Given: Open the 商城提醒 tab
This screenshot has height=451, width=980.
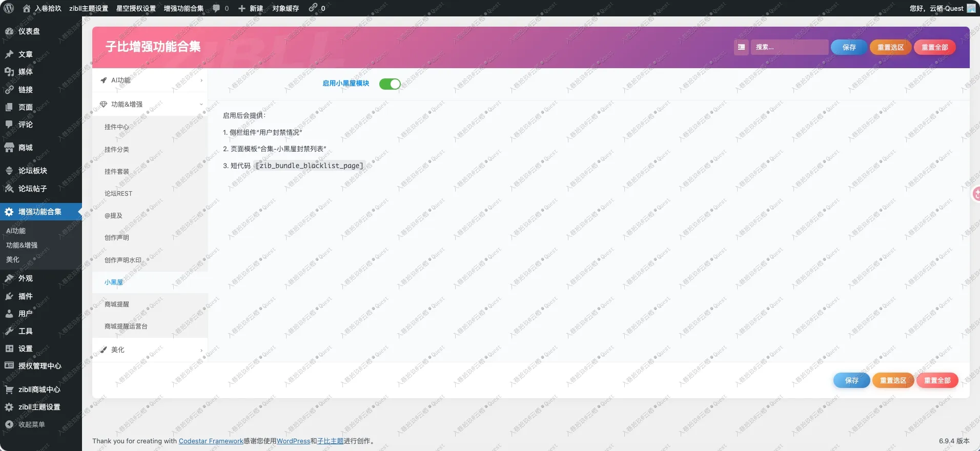Looking at the screenshot, I should tap(150, 304).
